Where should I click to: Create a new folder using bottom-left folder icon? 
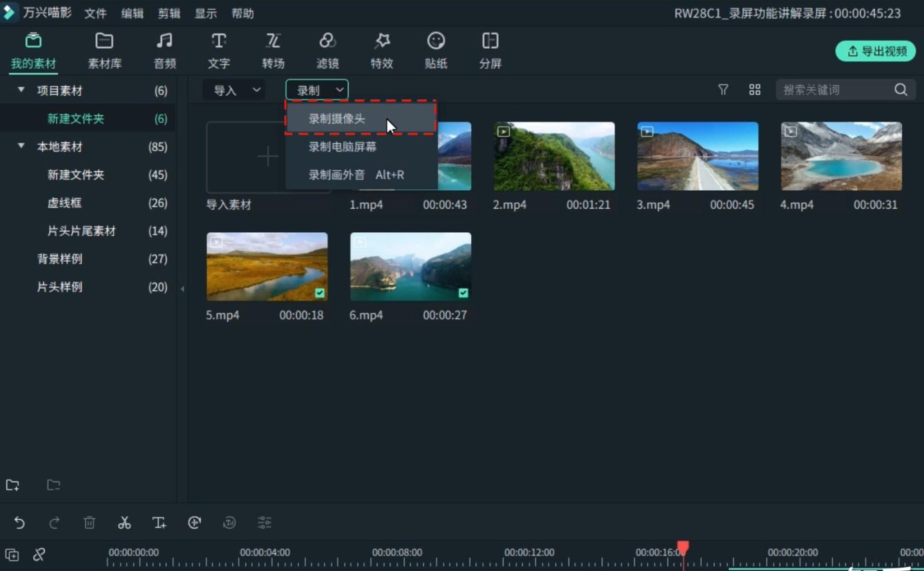[x=13, y=485]
